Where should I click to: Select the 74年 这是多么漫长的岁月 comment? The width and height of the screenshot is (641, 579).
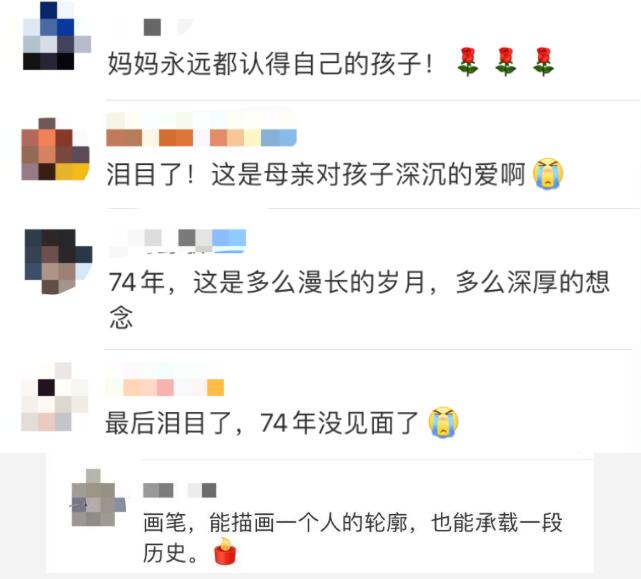pos(359,300)
